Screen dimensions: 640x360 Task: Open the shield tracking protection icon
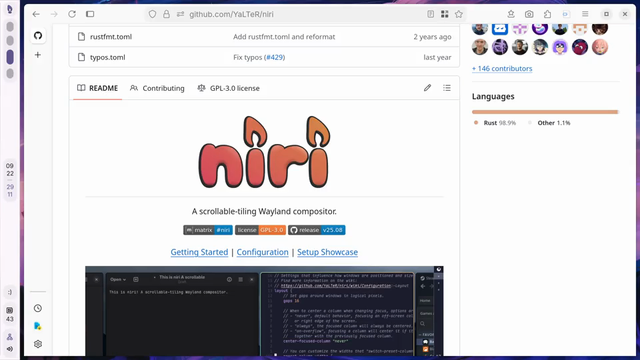152,14
